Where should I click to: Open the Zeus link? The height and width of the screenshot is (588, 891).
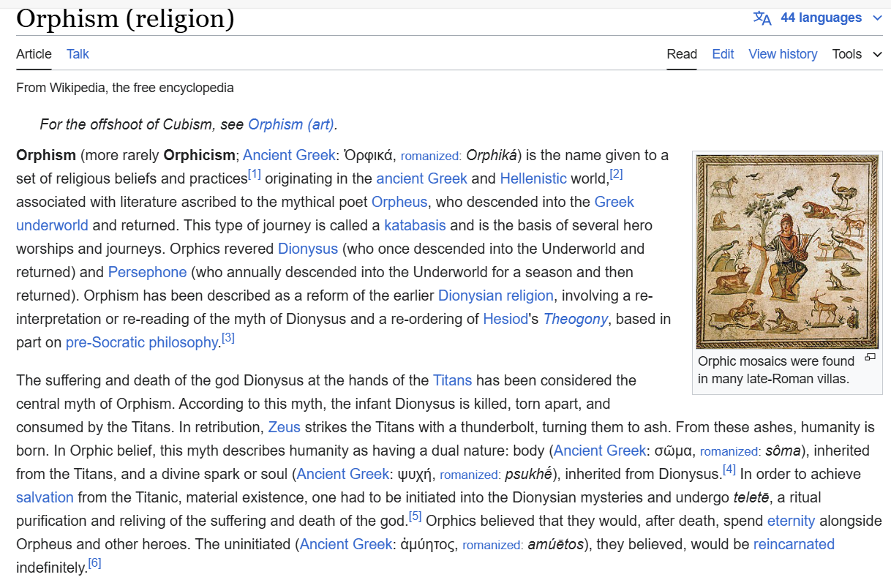(x=285, y=427)
